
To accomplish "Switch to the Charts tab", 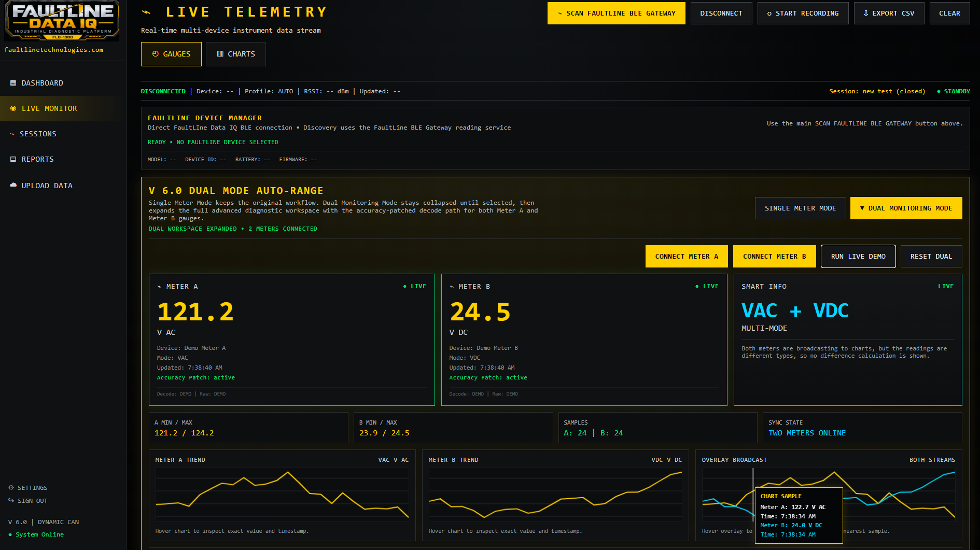I will [x=236, y=54].
